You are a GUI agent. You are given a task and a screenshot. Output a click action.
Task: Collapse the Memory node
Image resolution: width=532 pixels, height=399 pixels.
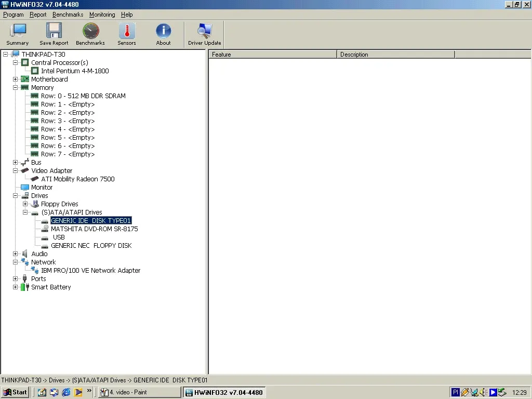15,87
